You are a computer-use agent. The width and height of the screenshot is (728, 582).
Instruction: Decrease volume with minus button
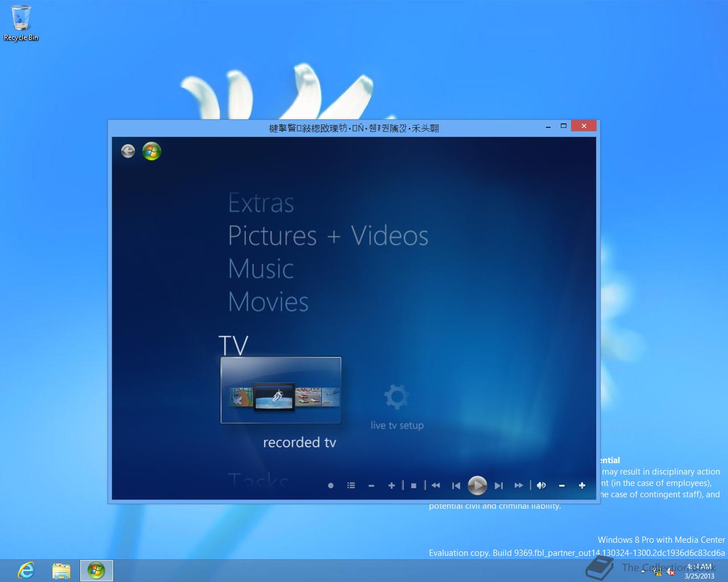(x=562, y=485)
